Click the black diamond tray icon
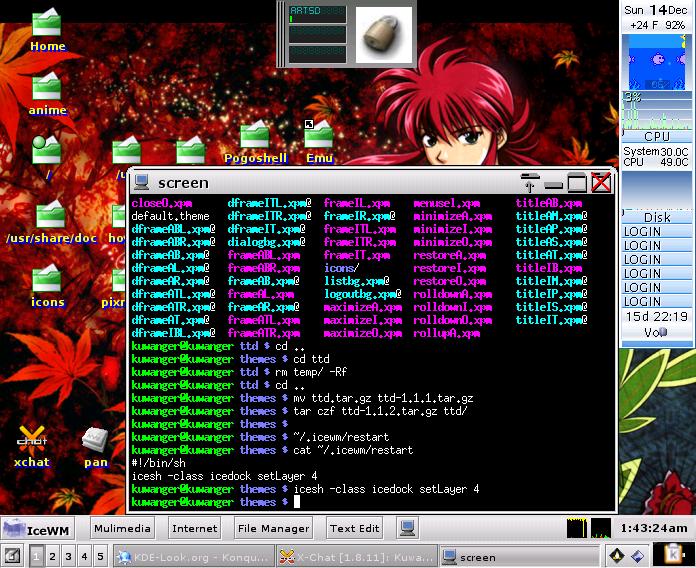 click(617, 556)
